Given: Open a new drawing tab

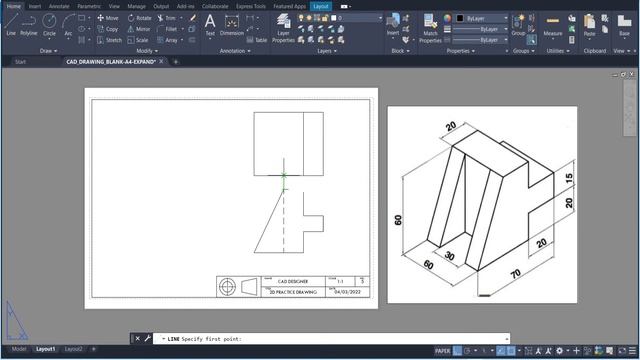Looking at the screenshot, I should coord(176,62).
